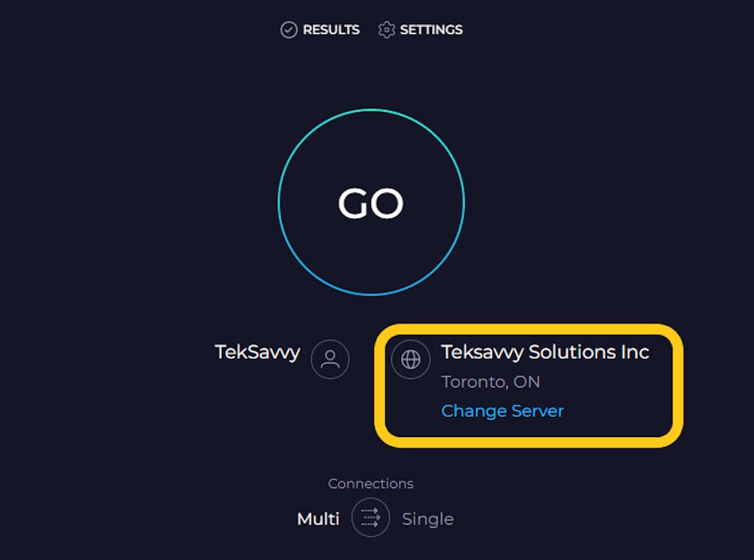The height and width of the screenshot is (560, 754).
Task: Click the Change Server link
Action: [x=502, y=411]
